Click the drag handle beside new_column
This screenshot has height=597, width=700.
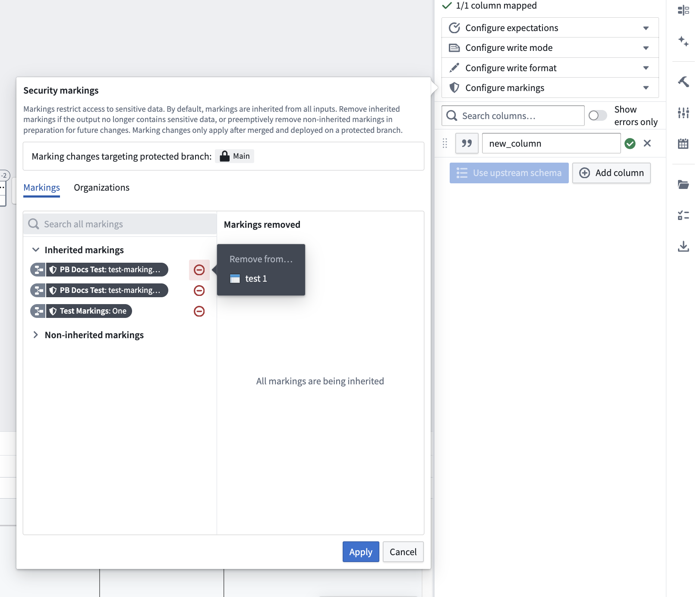445,143
